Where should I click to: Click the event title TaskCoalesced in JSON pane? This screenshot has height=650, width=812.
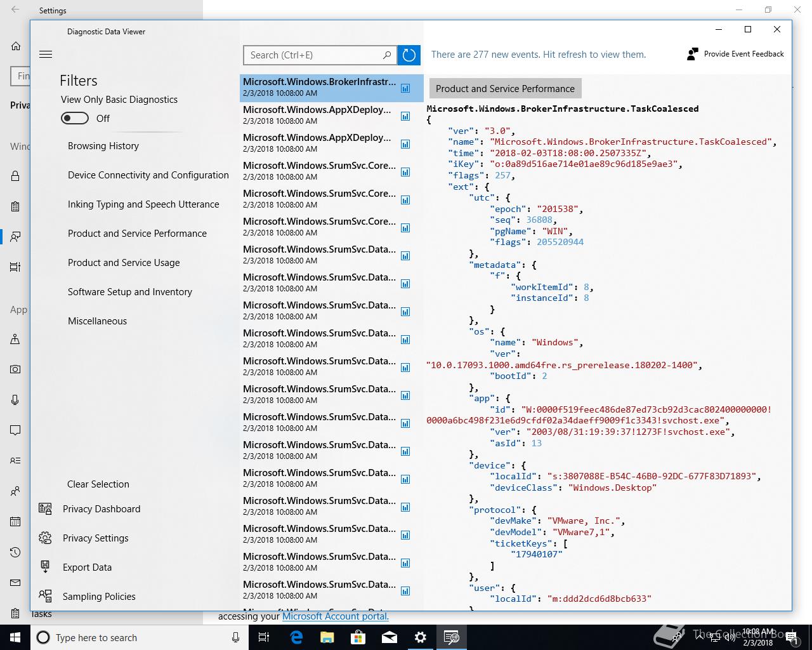pos(563,109)
